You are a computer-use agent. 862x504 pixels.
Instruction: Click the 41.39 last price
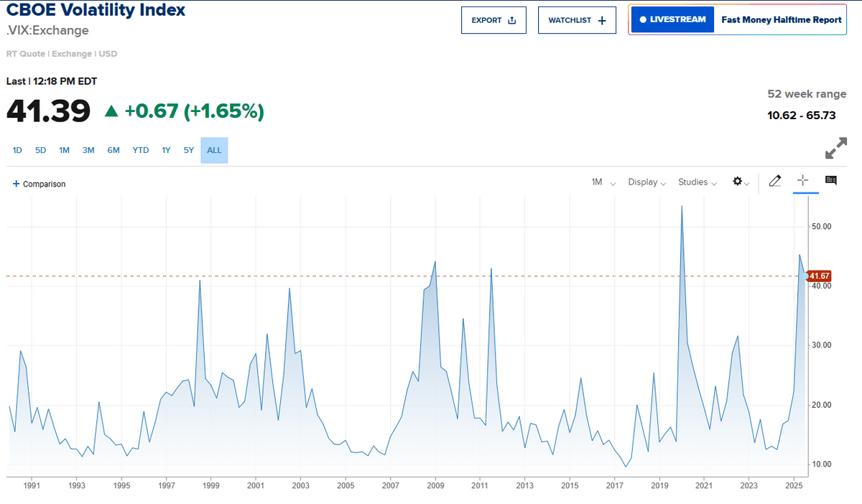(49, 111)
